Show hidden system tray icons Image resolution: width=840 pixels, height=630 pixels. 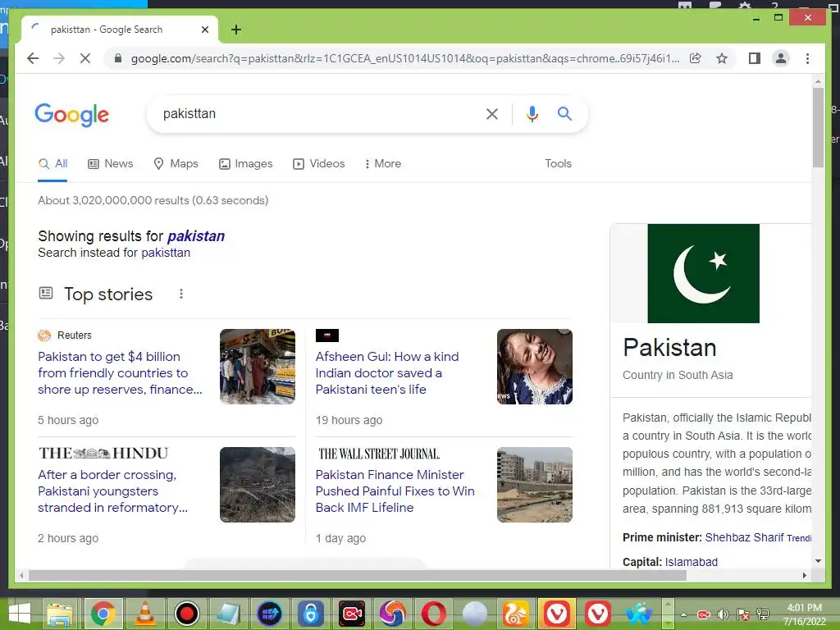point(684,614)
